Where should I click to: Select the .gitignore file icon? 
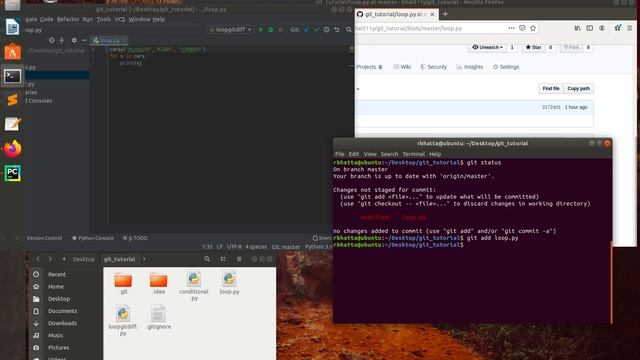click(158, 313)
